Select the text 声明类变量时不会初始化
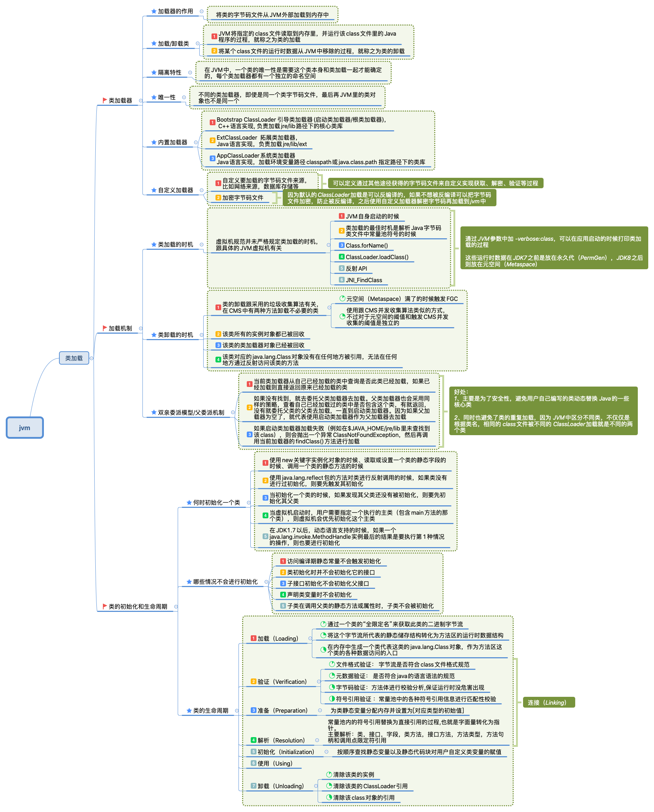This screenshot has width=654, height=812. 319,595
